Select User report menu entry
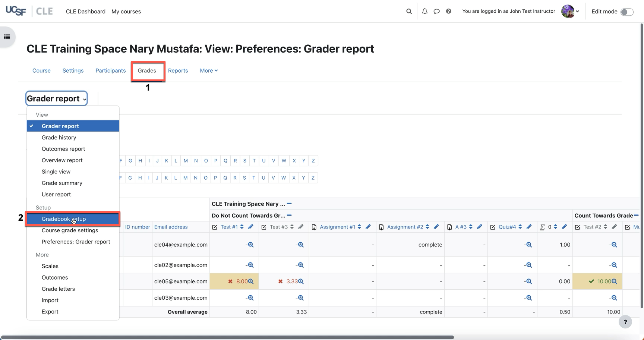644x340 pixels. [x=73, y=194]
